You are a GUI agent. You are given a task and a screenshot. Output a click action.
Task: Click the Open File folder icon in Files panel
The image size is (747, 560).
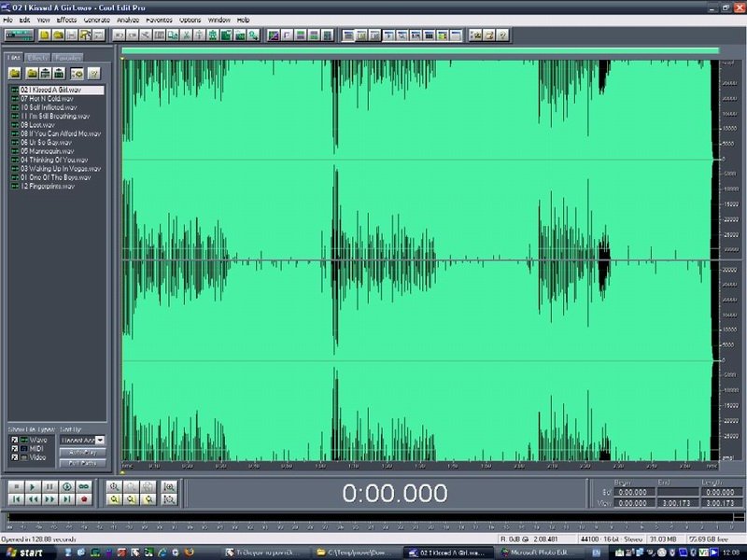click(x=16, y=73)
